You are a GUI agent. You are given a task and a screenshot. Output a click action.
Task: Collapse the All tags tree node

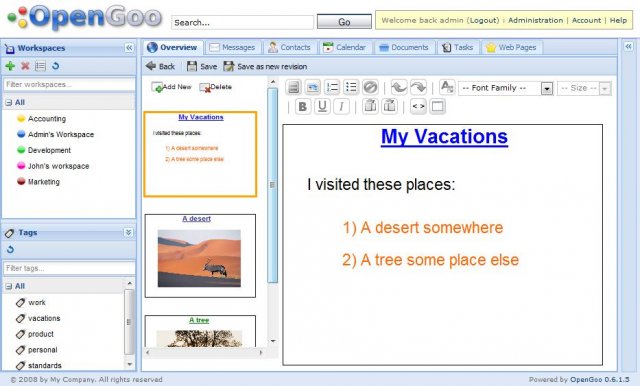click(x=9, y=286)
